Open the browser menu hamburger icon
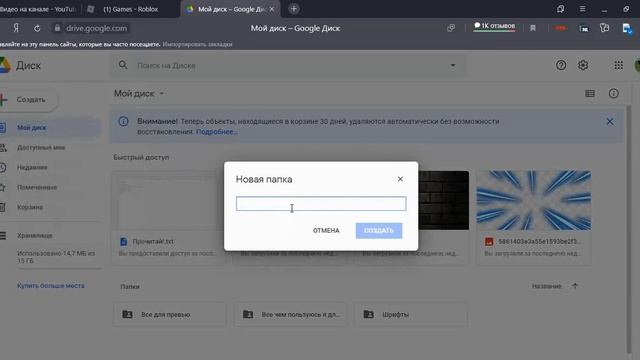640x360 pixels. point(582,9)
